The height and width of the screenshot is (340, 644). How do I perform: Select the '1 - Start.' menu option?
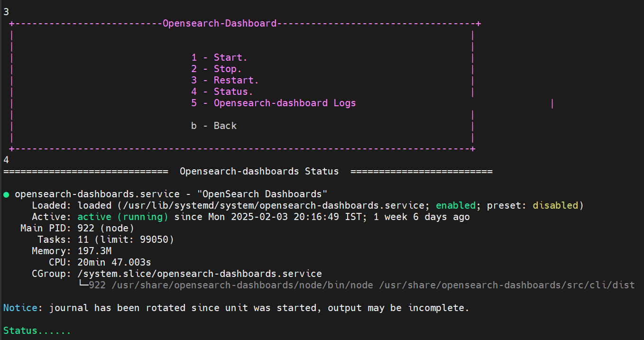[x=219, y=57]
